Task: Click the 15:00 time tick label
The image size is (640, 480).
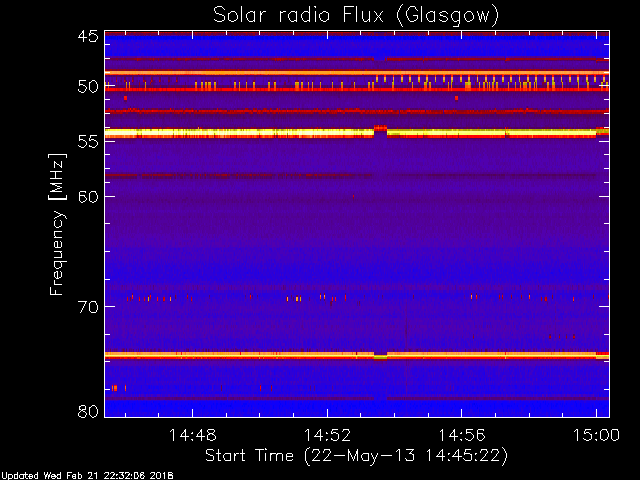Action: [596, 435]
